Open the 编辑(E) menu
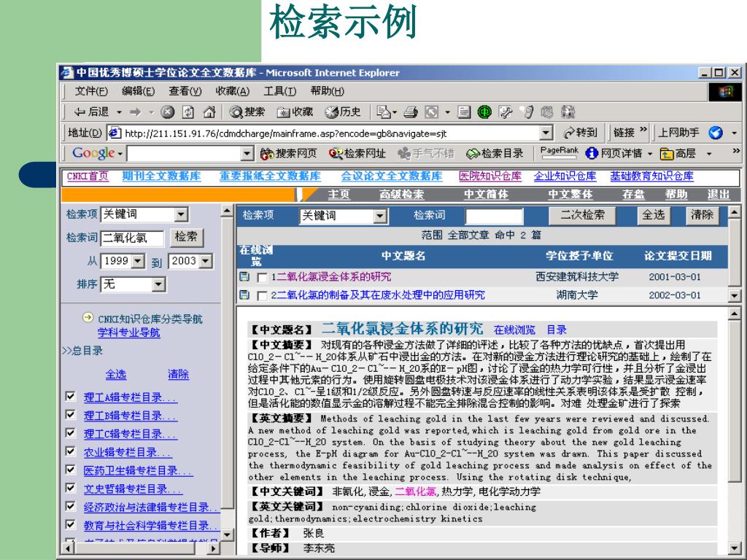This screenshot has width=747, height=560. pos(138,91)
